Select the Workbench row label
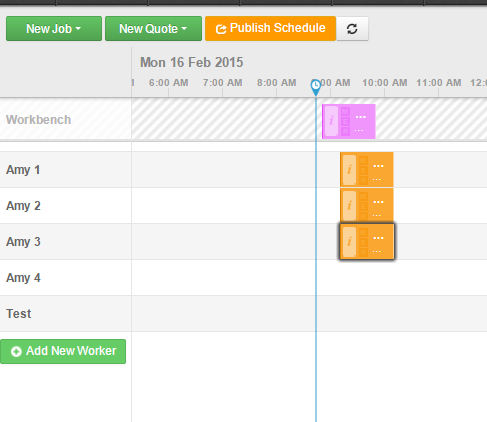 click(38, 120)
